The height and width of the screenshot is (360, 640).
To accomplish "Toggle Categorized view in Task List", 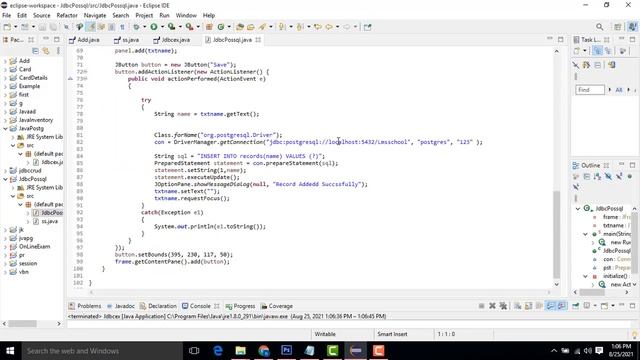I will pyautogui.click(x=597, y=51).
